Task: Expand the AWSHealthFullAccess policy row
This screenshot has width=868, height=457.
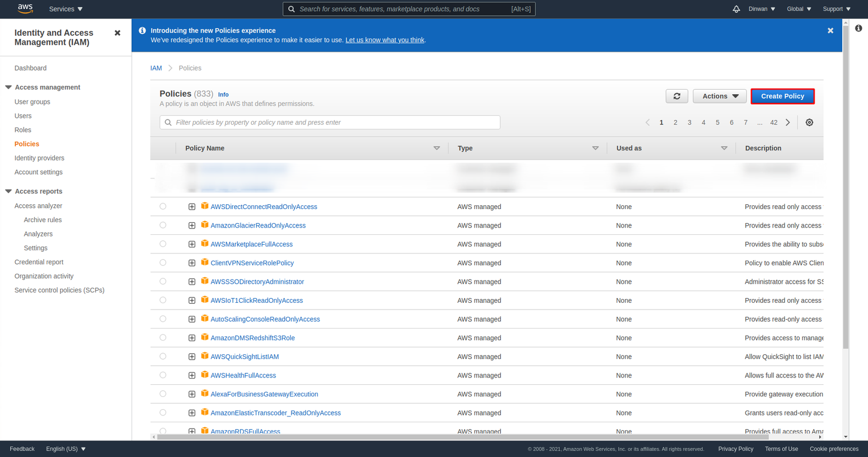Action: coord(192,375)
